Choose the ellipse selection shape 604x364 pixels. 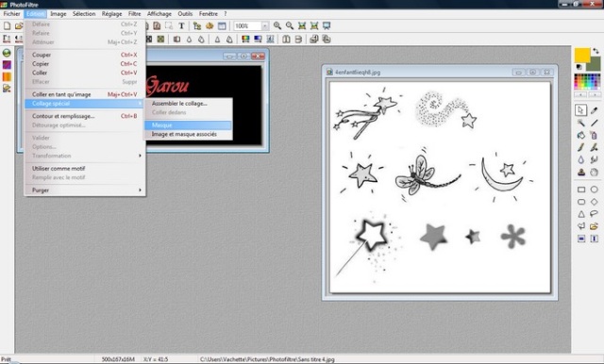pyautogui.click(x=594, y=190)
